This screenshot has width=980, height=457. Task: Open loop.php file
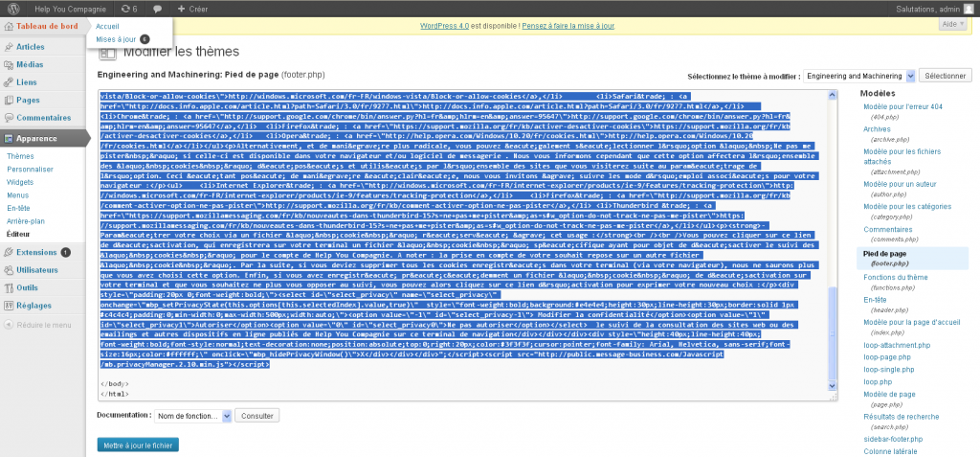point(877,382)
